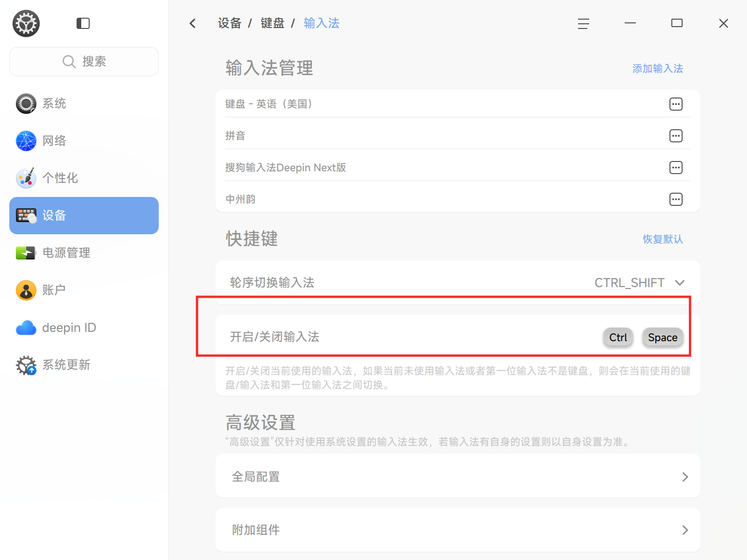Click 输入法 in the breadcrumb
The width and height of the screenshot is (747, 560).
(321, 23)
